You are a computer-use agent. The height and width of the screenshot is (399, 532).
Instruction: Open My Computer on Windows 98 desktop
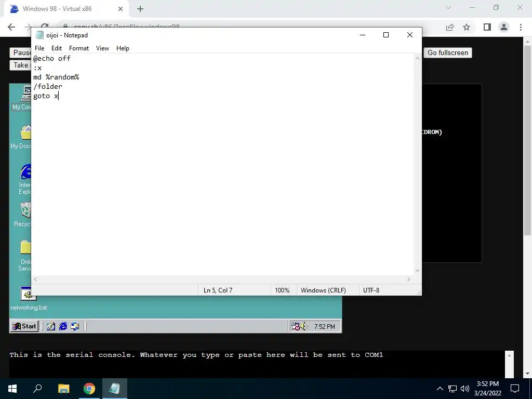[x=22, y=98]
